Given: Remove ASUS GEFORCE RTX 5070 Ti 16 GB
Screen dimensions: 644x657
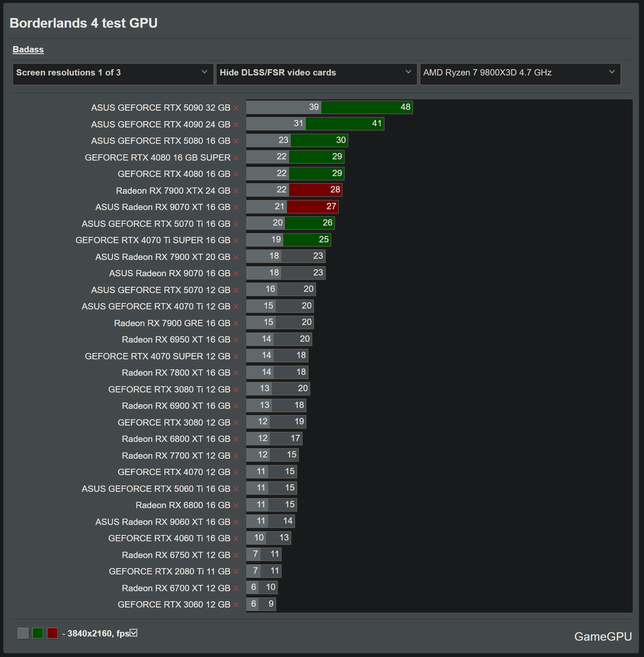Looking at the screenshot, I should 236,224.
